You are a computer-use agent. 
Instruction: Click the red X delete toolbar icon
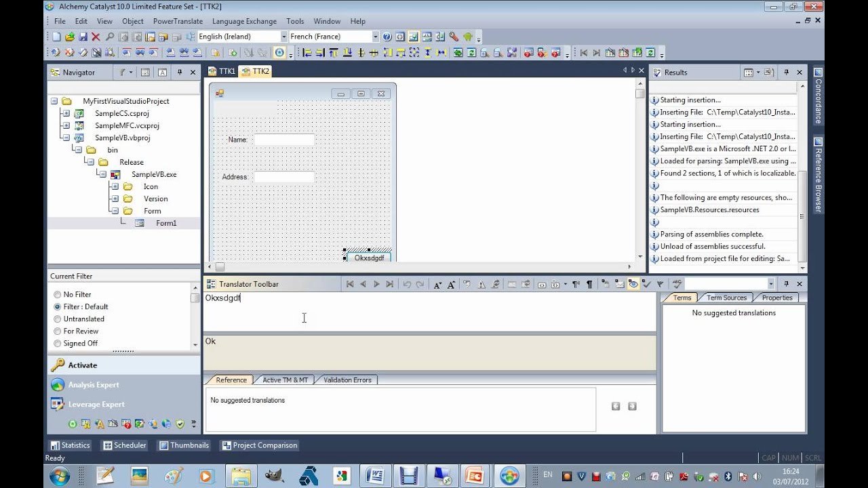tap(96, 37)
